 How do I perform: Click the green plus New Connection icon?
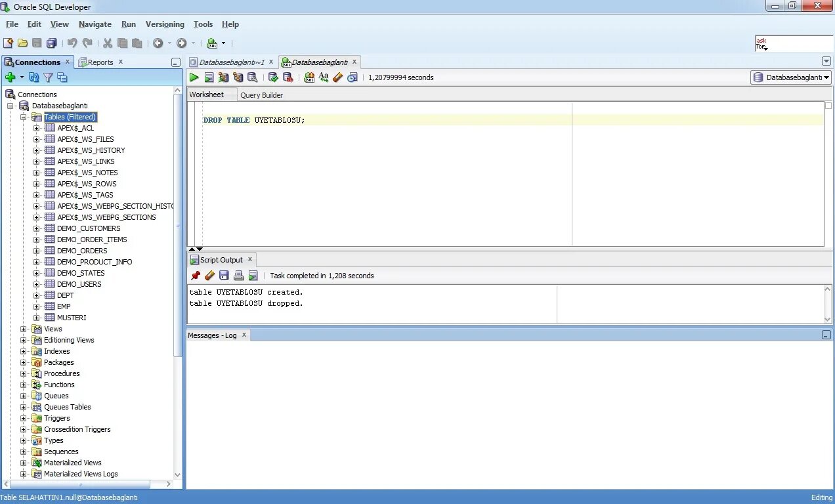point(11,77)
